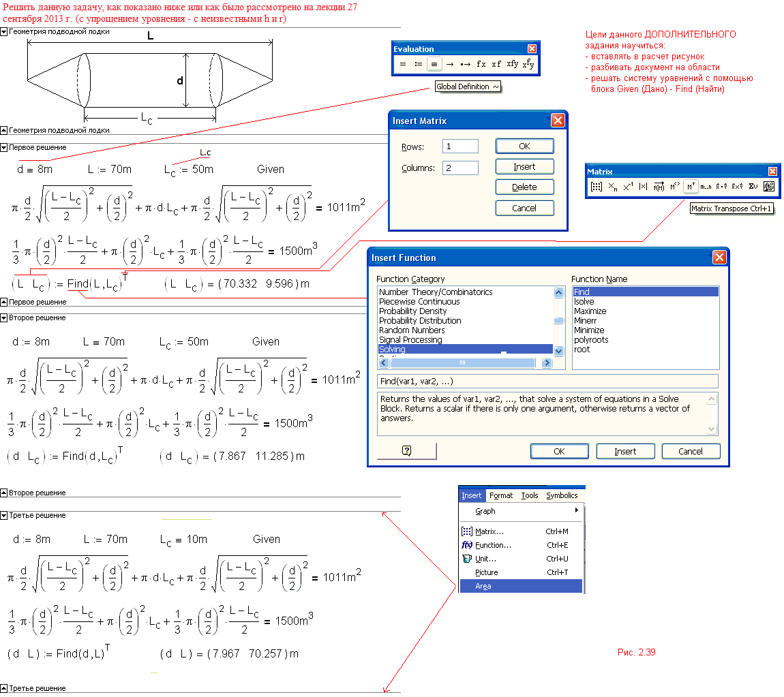The image size is (784, 697).
Task: Click the Function Category scroll-up arrow
Action: (559, 292)
